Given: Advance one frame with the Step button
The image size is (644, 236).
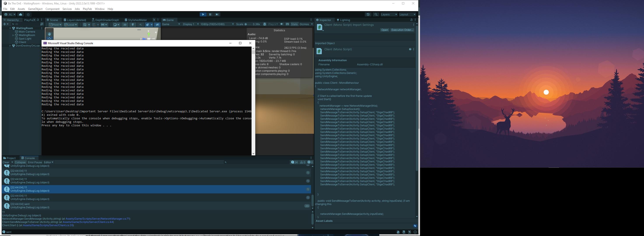Looking at the screenshot, I should tap(217, 14).
